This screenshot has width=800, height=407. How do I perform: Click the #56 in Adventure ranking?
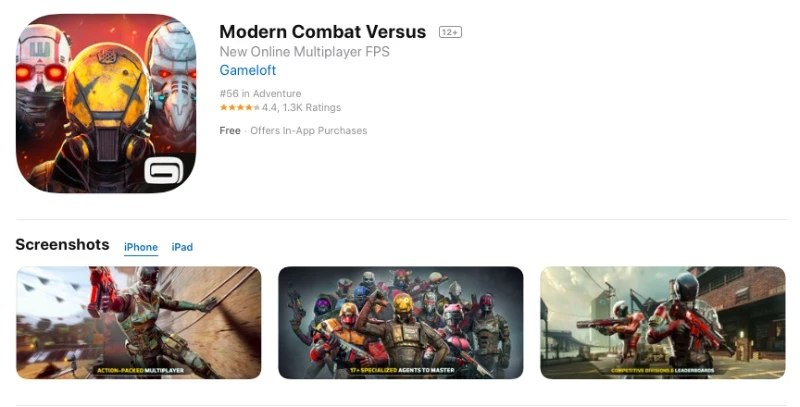point(260,93)
